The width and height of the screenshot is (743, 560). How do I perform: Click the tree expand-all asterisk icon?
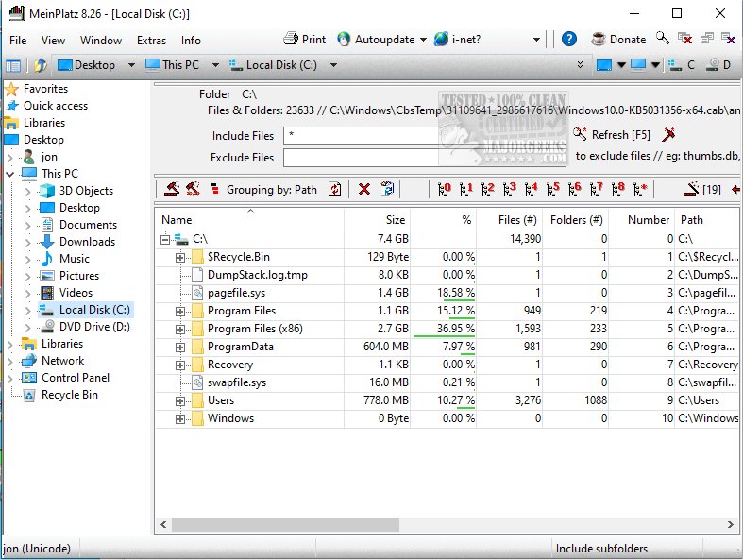click(x=640, y=189)
